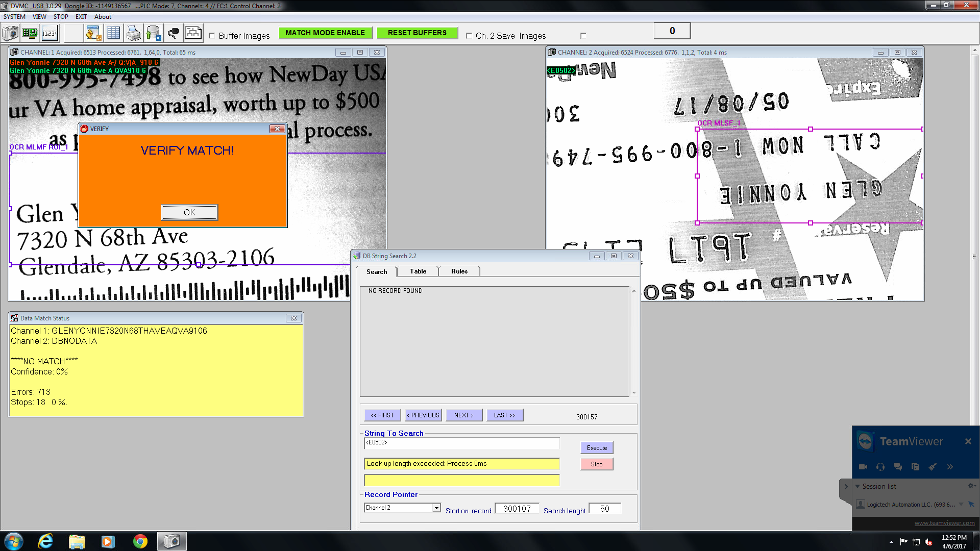Open the VIEW menu

pyautogui.click(x=39, y=17)
